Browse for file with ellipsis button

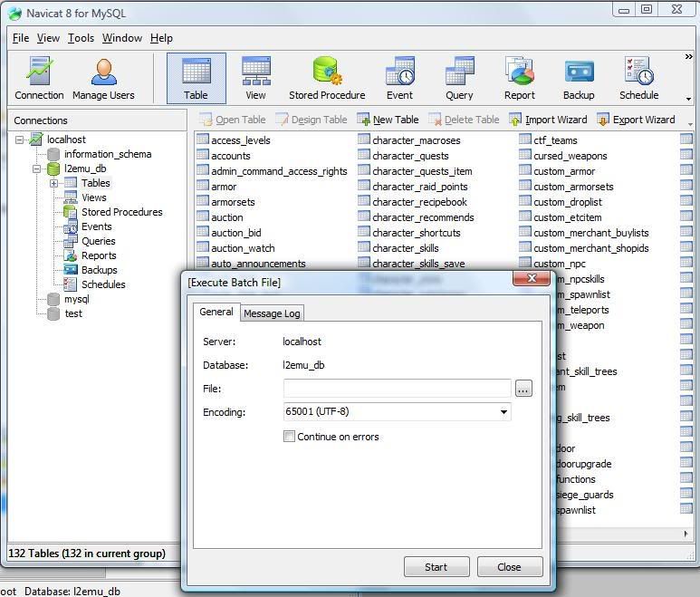pyautogui.click(x=523, y=389)
